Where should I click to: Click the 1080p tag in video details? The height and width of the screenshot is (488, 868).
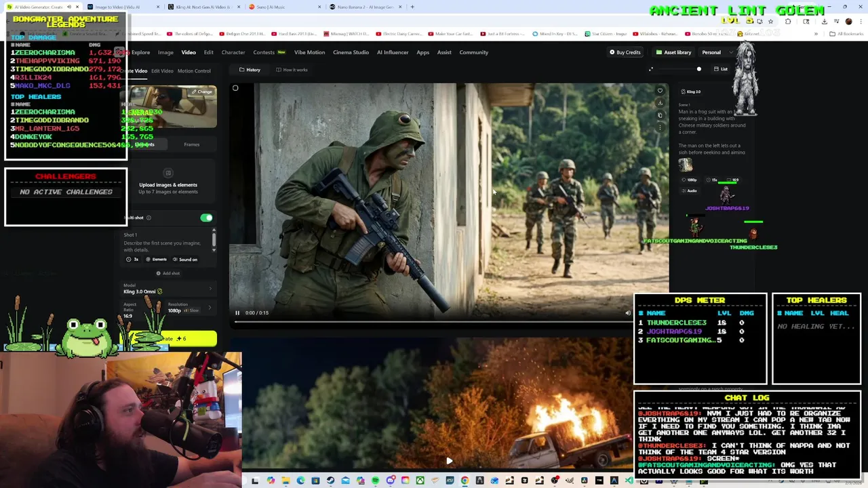coord(689,180)
